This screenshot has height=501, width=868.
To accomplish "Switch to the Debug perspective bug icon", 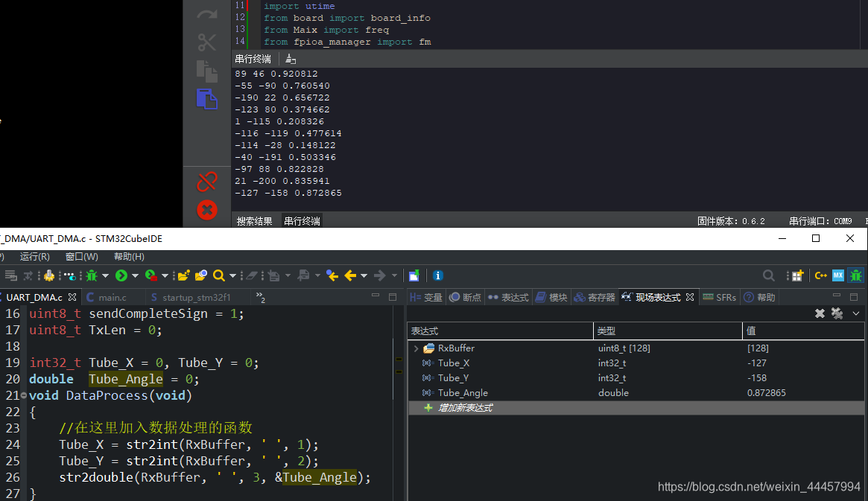I will coord(856,275).
